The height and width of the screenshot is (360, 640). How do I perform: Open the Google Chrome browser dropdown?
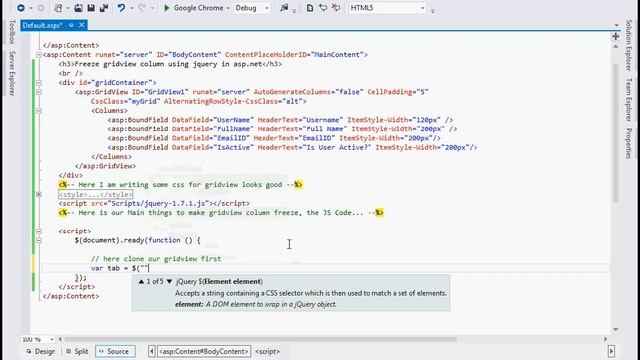point(228,8)
